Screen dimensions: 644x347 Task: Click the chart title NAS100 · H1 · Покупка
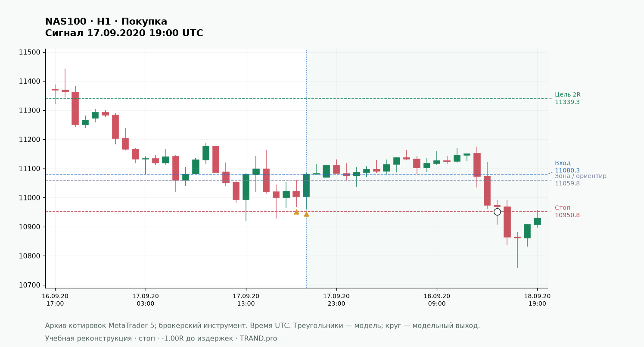click(106, 22)
